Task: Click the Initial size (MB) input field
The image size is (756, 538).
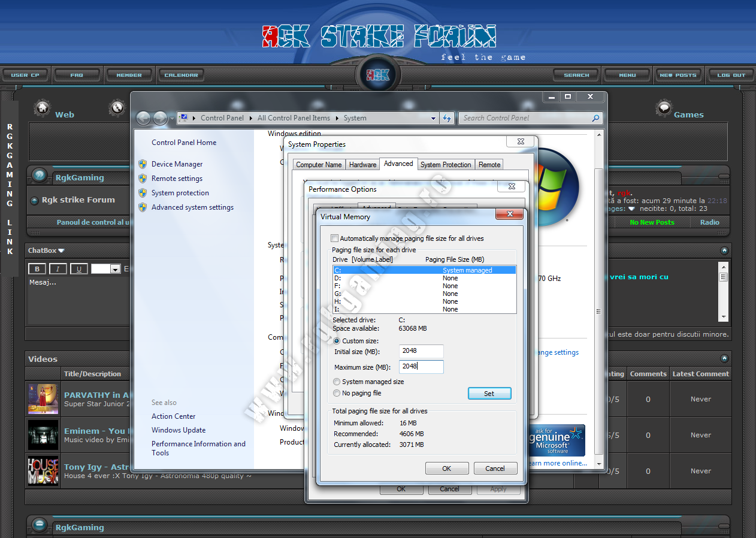Action: (421, 351)
